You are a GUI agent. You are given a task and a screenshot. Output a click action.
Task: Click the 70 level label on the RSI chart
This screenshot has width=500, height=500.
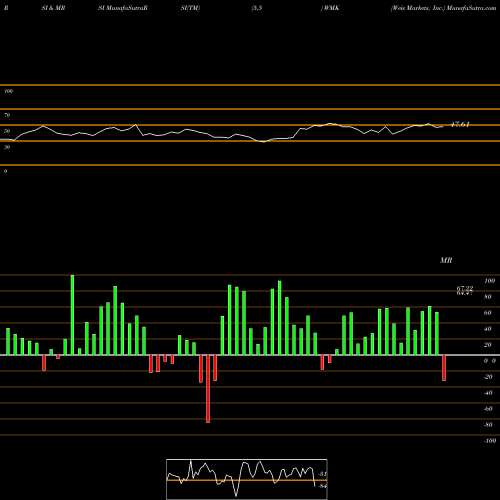[7, 115]
